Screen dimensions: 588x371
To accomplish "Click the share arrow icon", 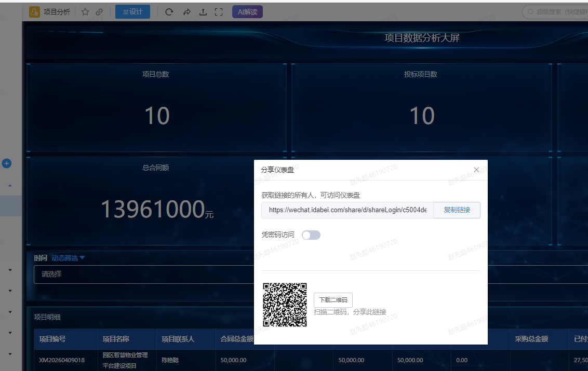I will (187, 12).
